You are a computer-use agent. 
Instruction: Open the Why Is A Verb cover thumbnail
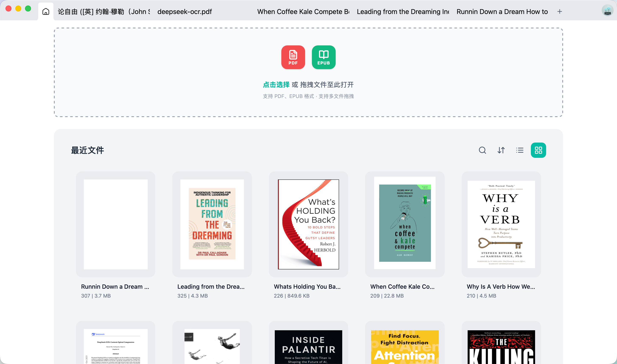coord(501,225)
